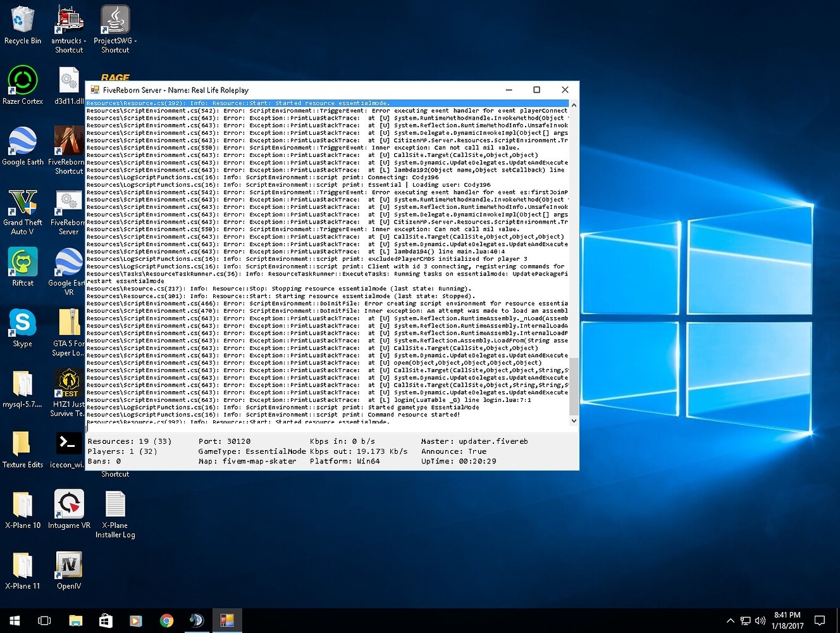840x633 pixels.
Task: Click the 'Port: 30120' status text
Action: [x=225, y=441]
